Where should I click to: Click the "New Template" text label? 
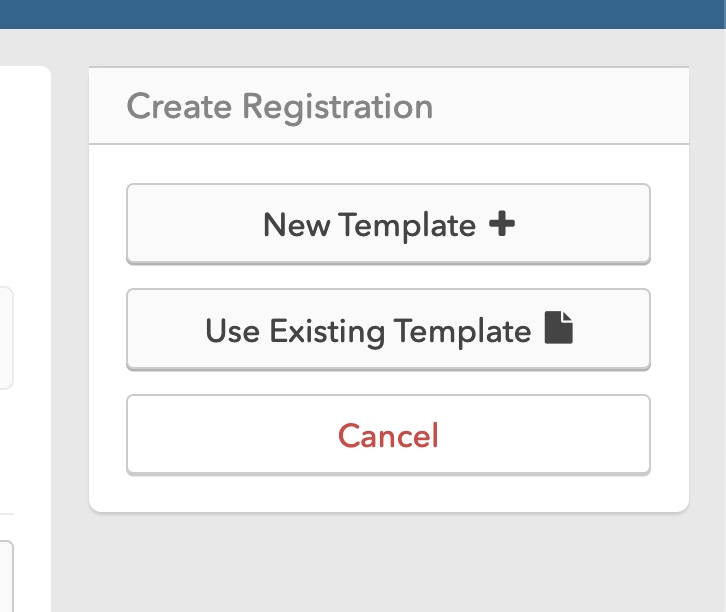pos(368,225)
